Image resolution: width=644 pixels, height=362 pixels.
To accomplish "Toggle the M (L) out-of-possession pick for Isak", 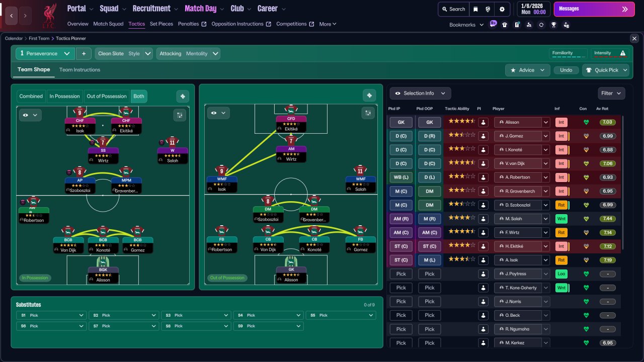I will click(x=430, y=260).
